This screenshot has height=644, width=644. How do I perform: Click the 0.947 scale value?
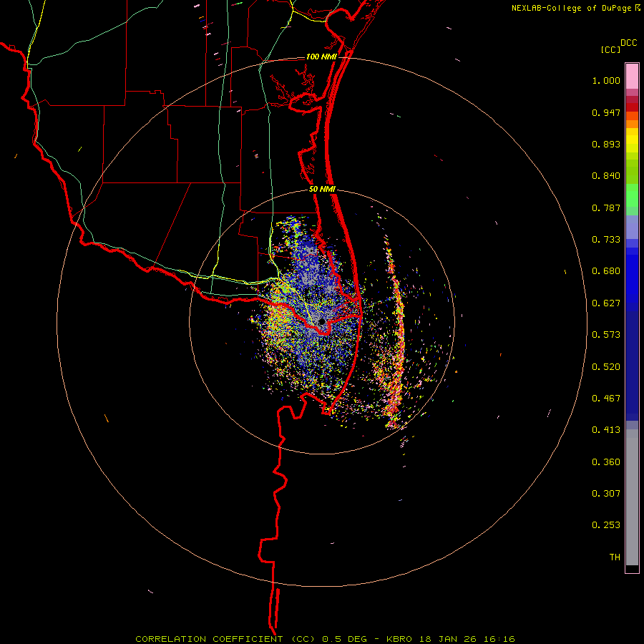[606, 112]
